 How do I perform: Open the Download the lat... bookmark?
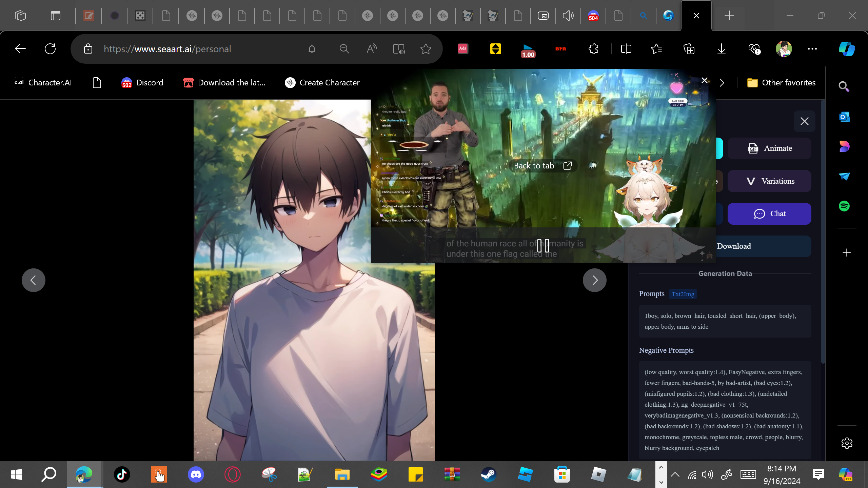tap(224, 83)
